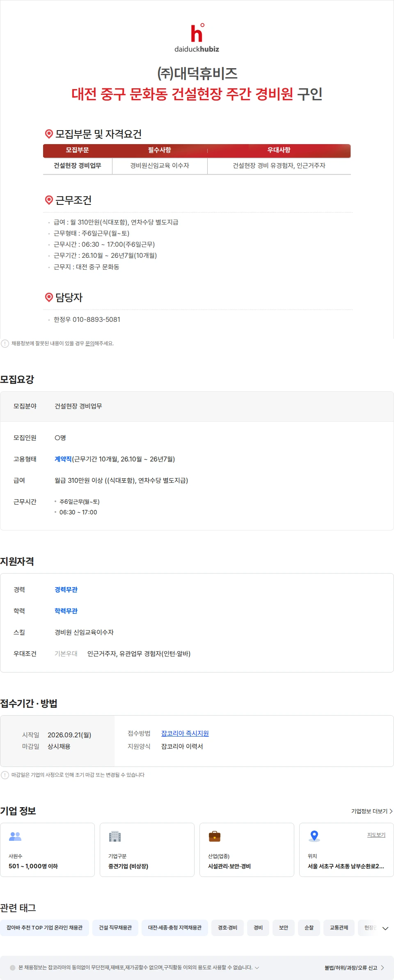Click the 학력무관 text
This screenshot has width=394, height=980.
(x=66, y=611)
